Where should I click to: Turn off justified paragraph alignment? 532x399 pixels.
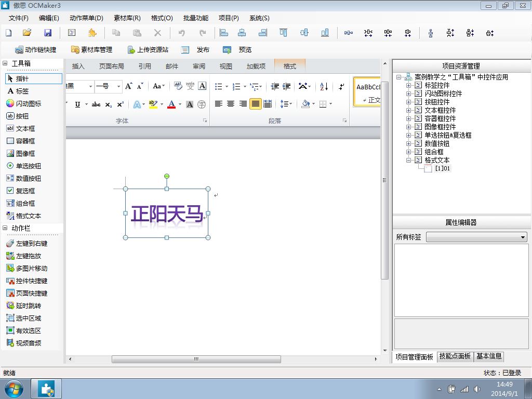pyautogui.click(x=256, y=104)
